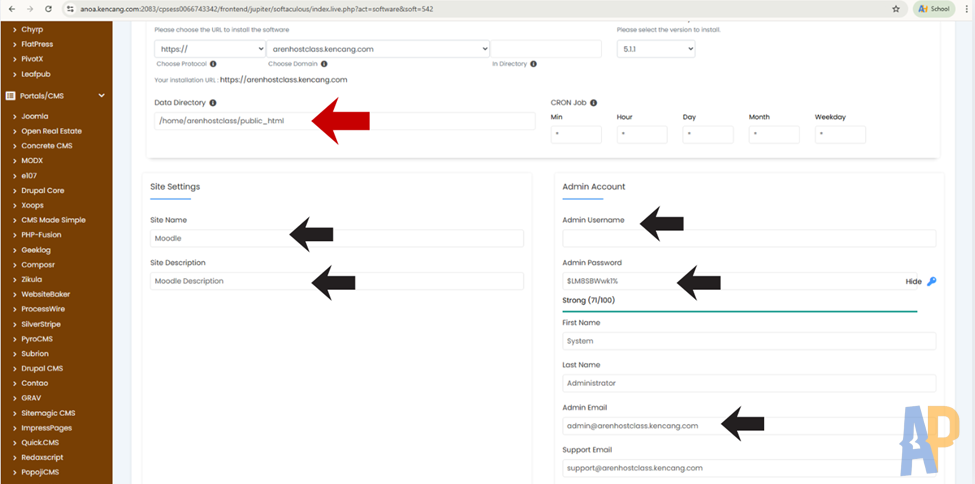Click the browser reload icon
This screenshot has width=975, height=484.
pyautogui.click(x=48, y=8)
